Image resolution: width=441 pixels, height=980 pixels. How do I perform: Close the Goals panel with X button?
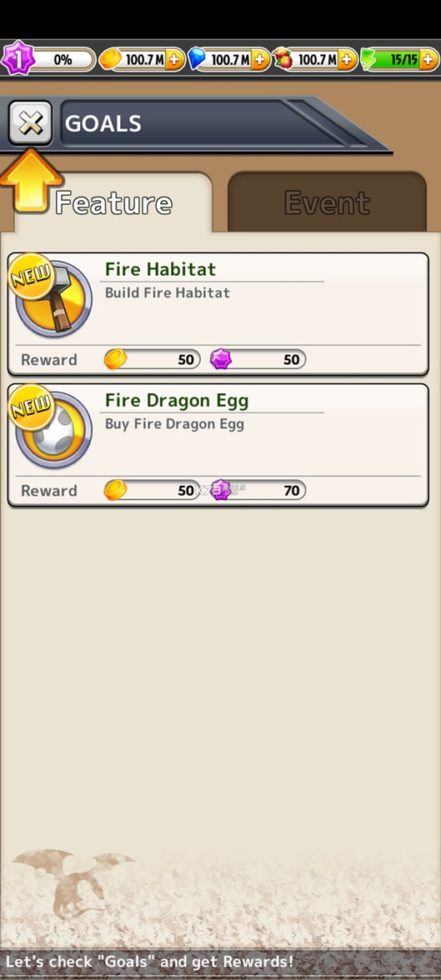pyautogui.click(x=31, y=123)
